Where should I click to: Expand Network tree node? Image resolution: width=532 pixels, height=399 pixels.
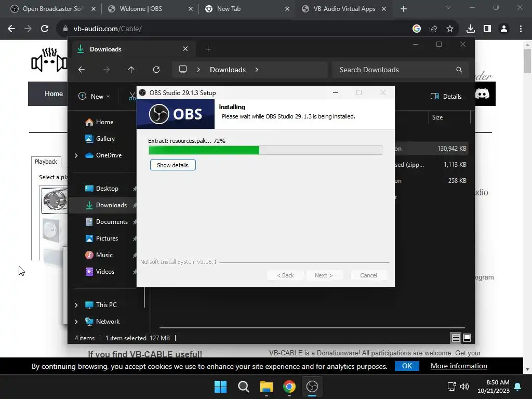[76, 322]
